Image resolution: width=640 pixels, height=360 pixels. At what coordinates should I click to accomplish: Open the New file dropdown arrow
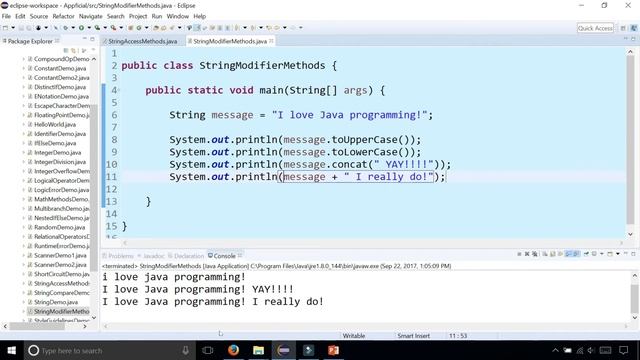click(x=13, y=28)
